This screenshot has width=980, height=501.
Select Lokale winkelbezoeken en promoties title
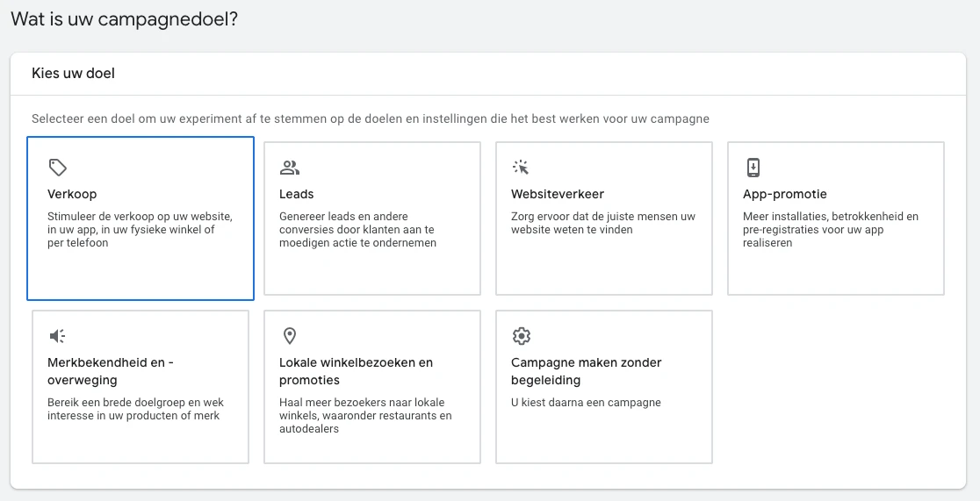(x=356, y=371)
